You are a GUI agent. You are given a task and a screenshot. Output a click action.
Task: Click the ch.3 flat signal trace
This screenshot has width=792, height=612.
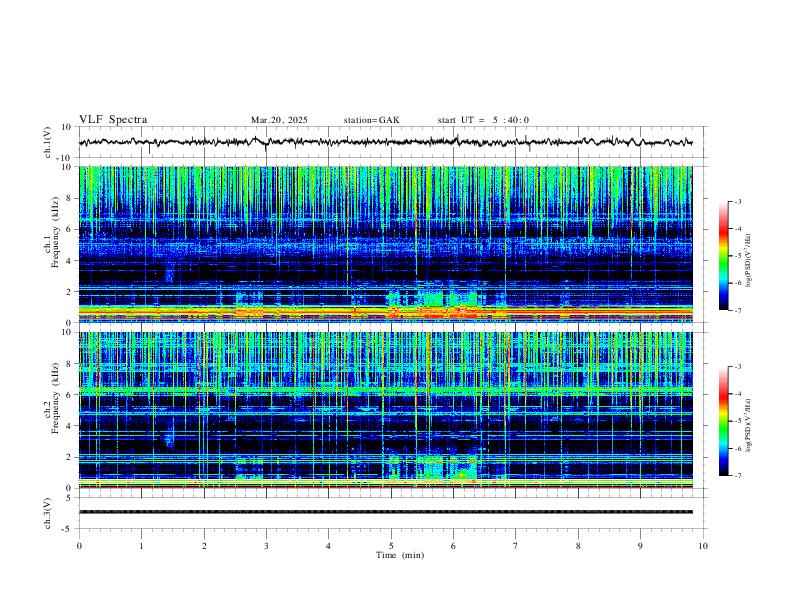pos(386,512)
